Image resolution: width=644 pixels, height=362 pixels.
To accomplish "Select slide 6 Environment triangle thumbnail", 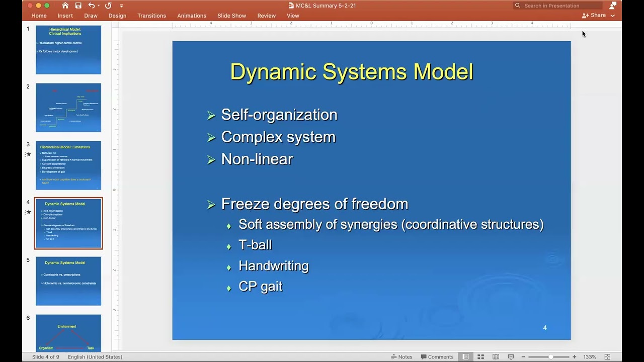I will 68,333.
